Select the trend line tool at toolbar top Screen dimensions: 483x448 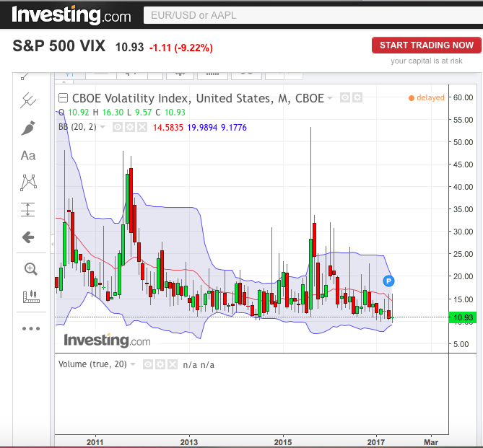[x=25, y=76]
